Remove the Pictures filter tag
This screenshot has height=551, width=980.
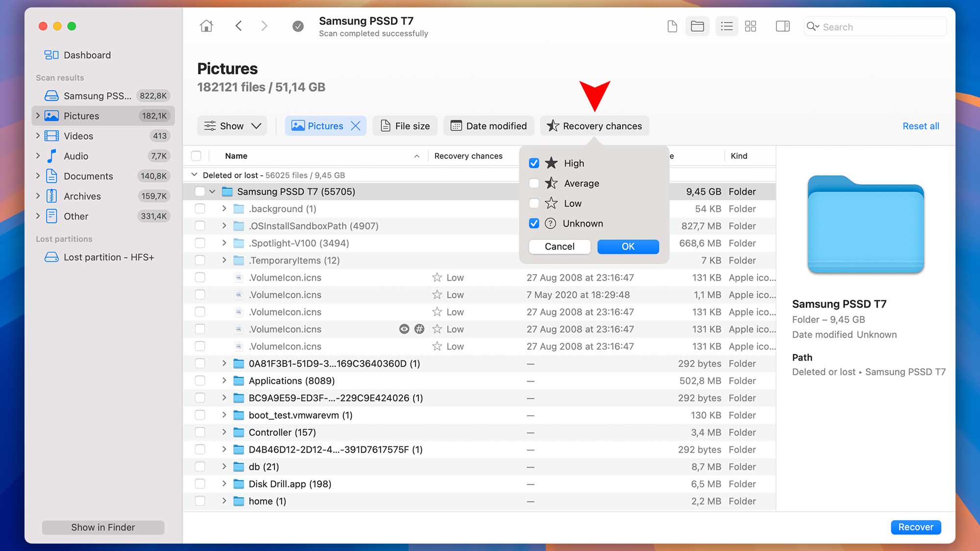[356, 126]
